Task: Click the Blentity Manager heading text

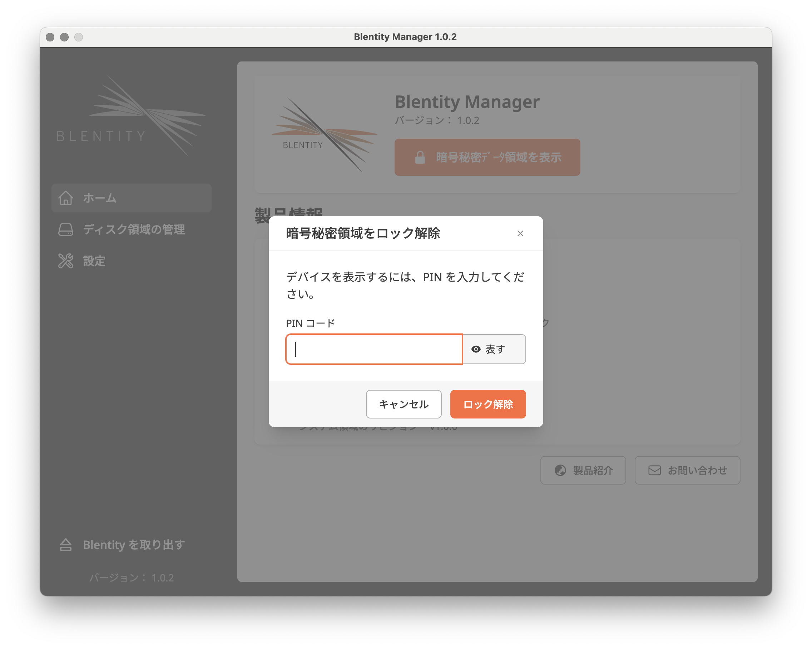Action: click(467, 102)
